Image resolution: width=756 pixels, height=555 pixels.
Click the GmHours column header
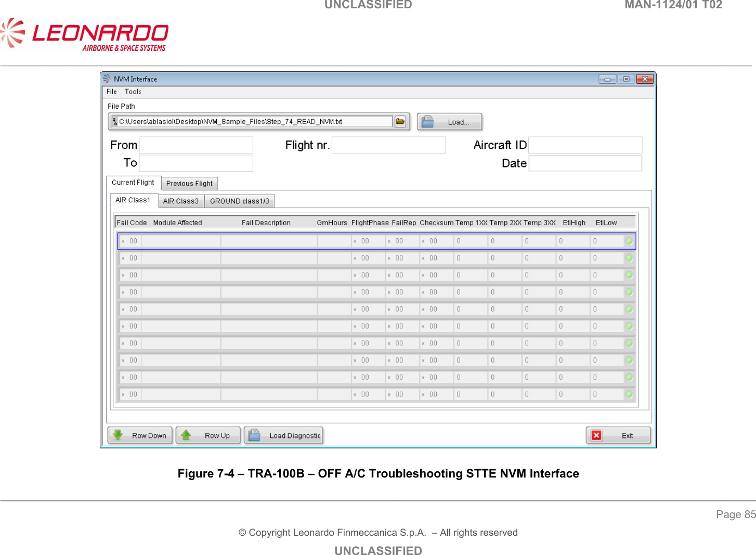[332, 223]
